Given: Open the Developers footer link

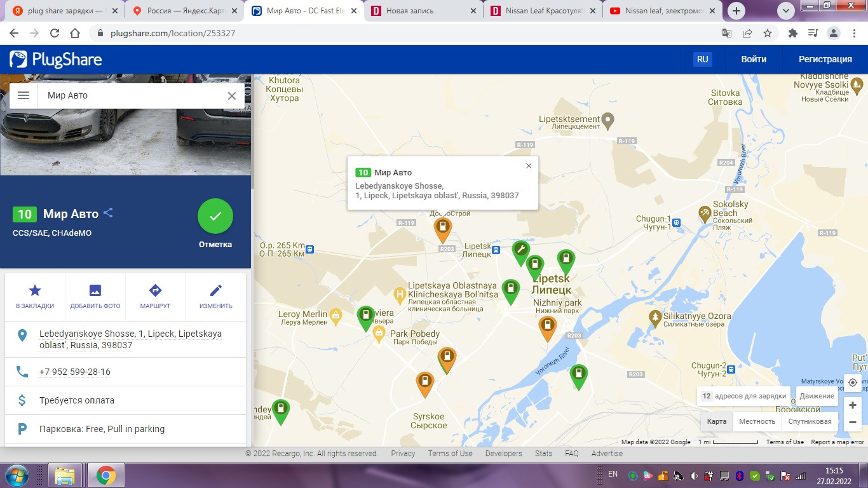Looking at the screenshot, I should [x=504, y=454].
